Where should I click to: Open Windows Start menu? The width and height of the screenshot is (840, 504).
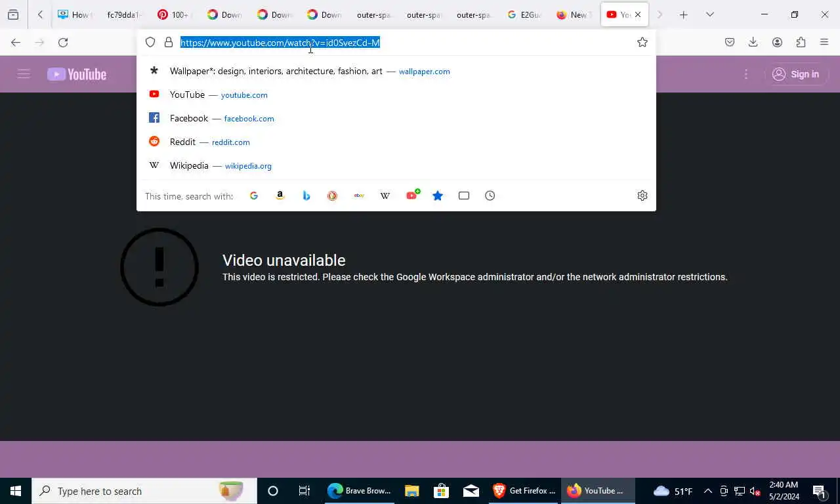pyautogui.click(x=16, y=491)
